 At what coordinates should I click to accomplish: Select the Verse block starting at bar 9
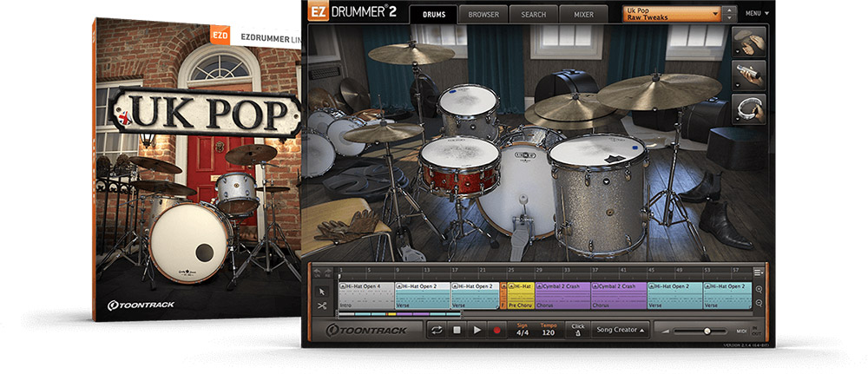point(423,295)
